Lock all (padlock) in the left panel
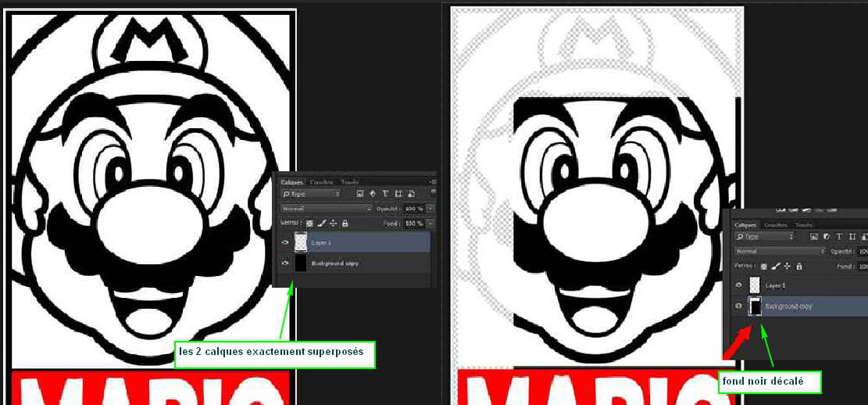This screenshot has width=868, height=405. (345, 223)
